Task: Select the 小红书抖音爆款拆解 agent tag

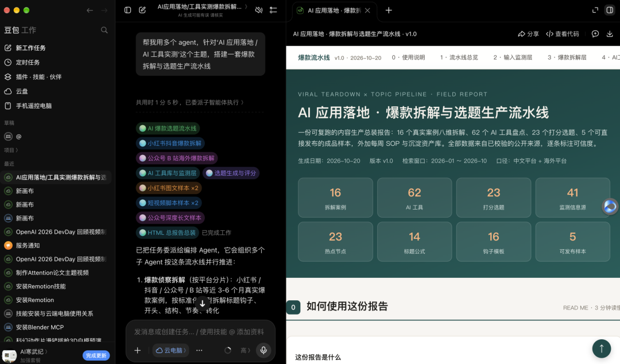Action: pos(170,143)
